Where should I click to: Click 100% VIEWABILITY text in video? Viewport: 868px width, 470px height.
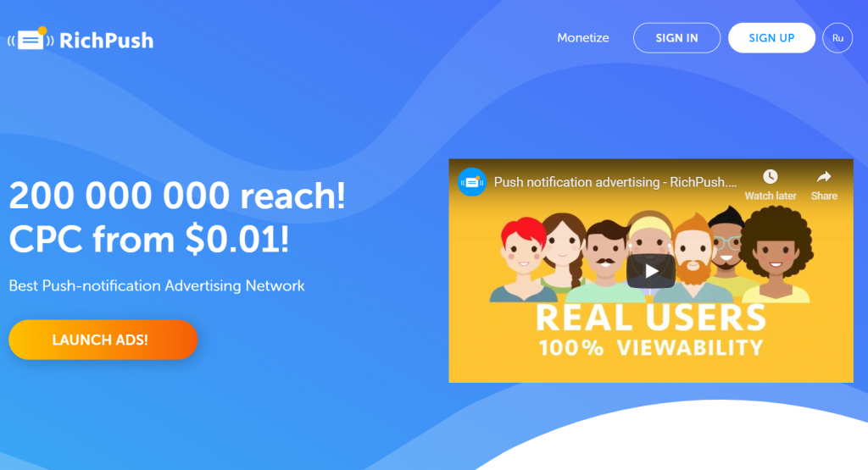pyautogui.click(x=650, y=348)
